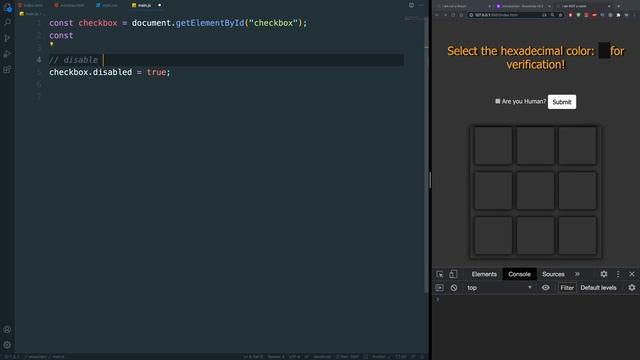The image size is (640, 360).
Task: Select the top-middle color grid tile
Action: tap(535, 146)
